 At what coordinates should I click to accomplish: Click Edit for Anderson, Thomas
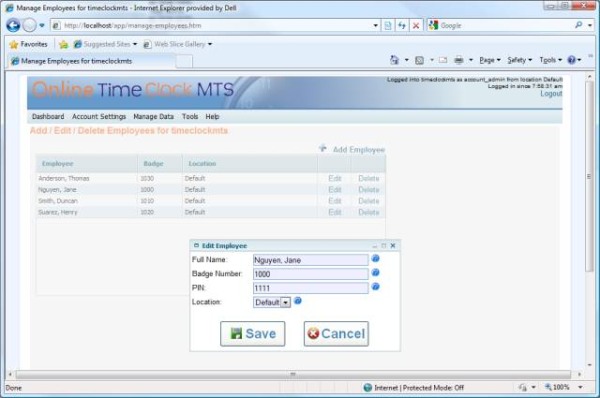coord(335,178)
